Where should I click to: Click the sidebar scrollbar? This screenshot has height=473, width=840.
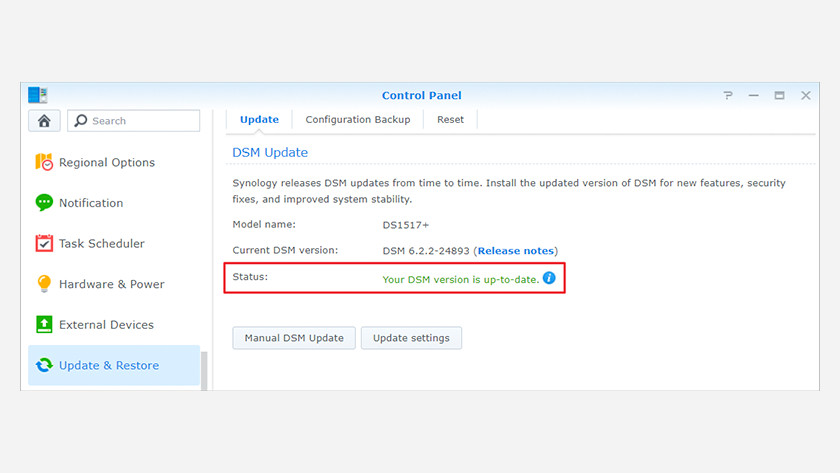(x=204, y=371)
